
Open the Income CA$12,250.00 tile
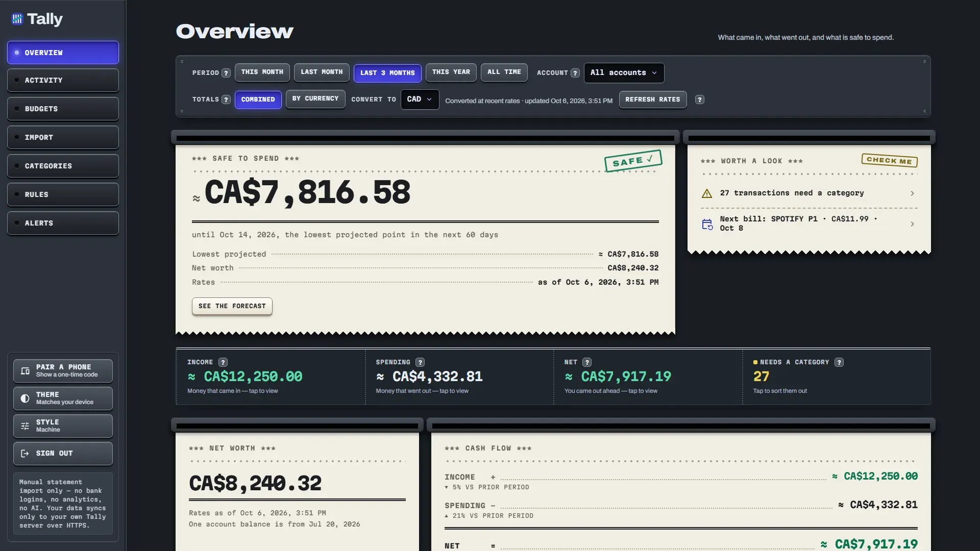tap(271, 377)
